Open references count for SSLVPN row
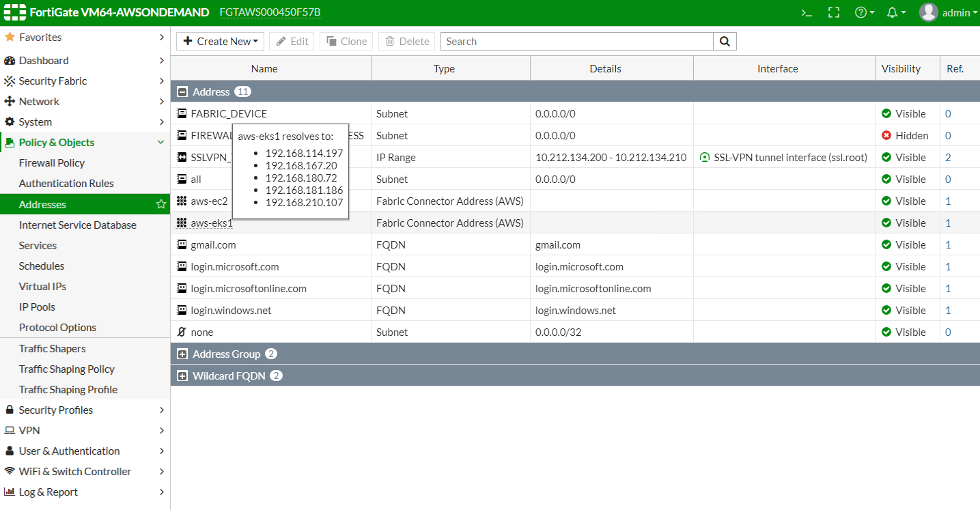Image resolution: width=980 pixels, height=510 pixels. 948,158
